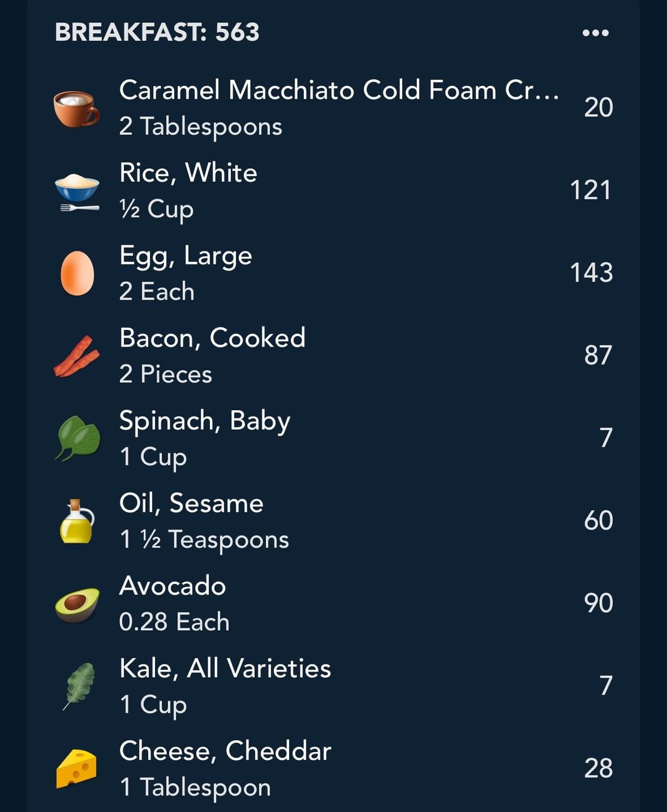
Task: Open the BREAKFAST: 563 meal header
Action: pyautogui.click(x=157, y=32)
